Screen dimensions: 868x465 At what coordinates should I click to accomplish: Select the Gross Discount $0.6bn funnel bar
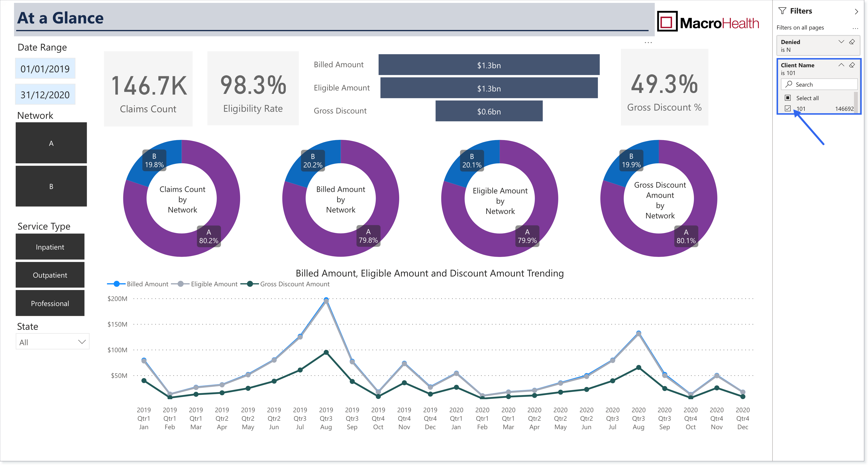[x=489, y=111]
